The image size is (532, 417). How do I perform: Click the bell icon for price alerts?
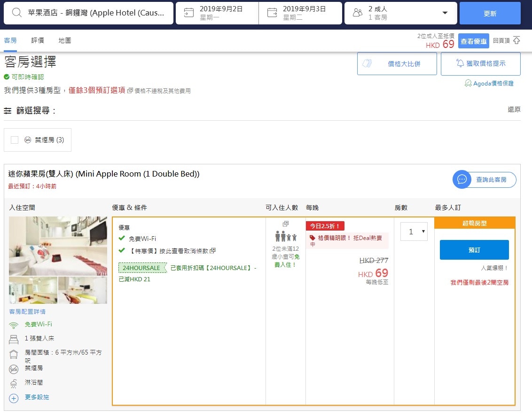(460, 63)
